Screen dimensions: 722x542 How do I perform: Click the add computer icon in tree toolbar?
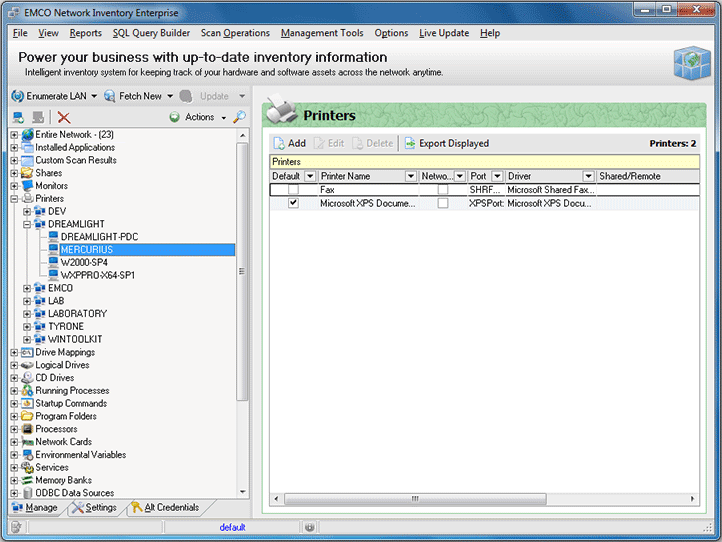[x=18, y=117]
